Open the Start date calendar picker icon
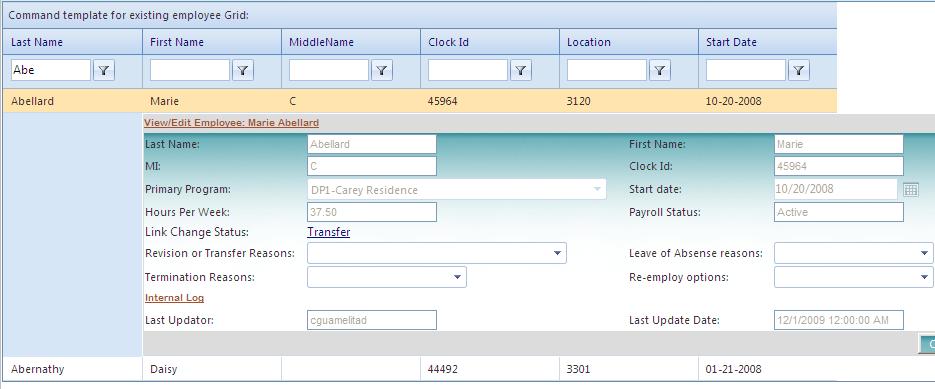935x389 pixels. pos(911,190)
